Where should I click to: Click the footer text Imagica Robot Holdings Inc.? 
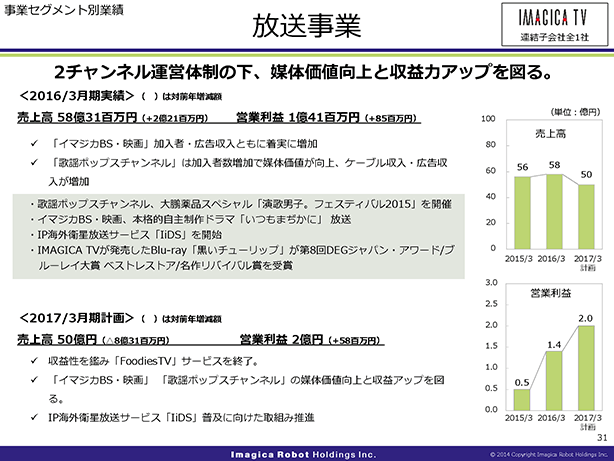click(x=303, y=454)
